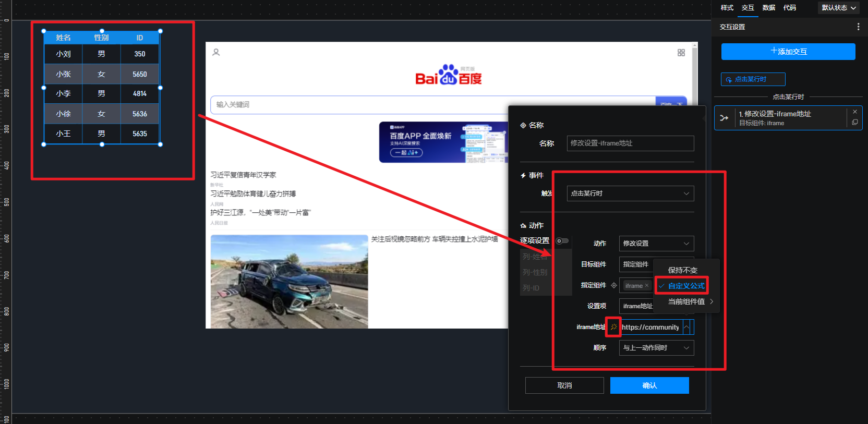Click the target picker icon beside 指定组件
Screen dimensions: 868x424
click(614, 285)
